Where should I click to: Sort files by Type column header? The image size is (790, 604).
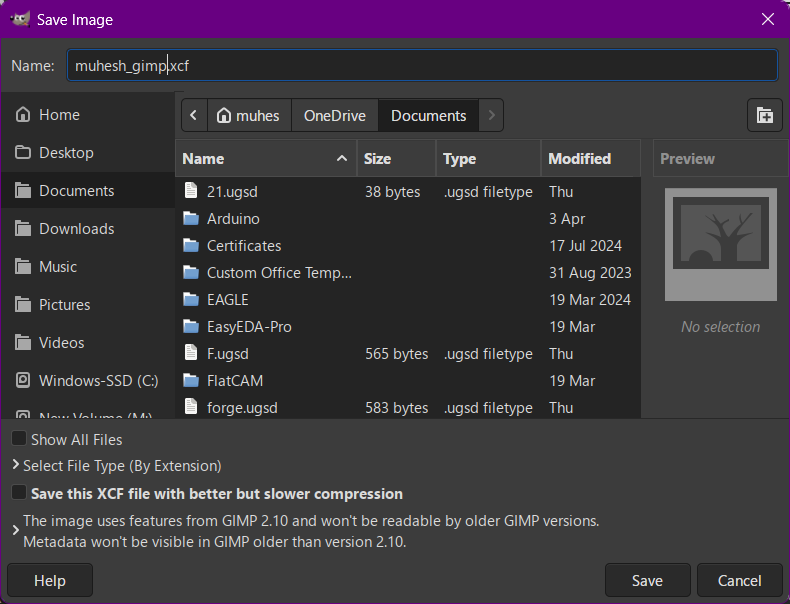[488, 159]
